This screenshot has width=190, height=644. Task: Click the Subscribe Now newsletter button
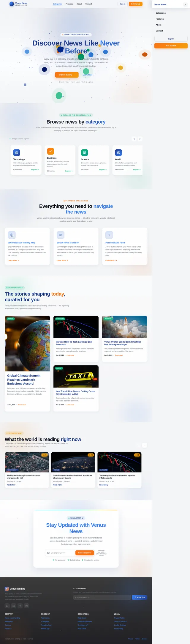click(85, 553)
